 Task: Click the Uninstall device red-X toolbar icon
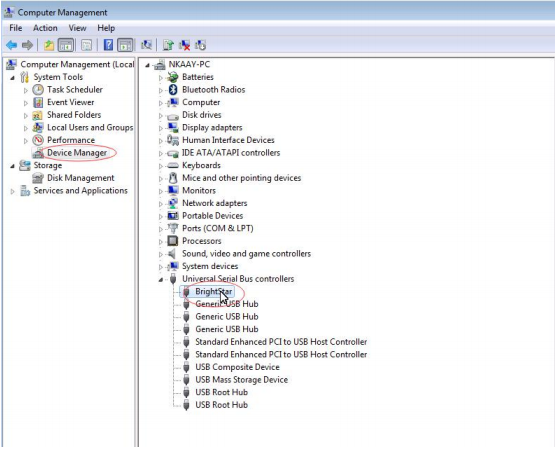pos(184,45)
